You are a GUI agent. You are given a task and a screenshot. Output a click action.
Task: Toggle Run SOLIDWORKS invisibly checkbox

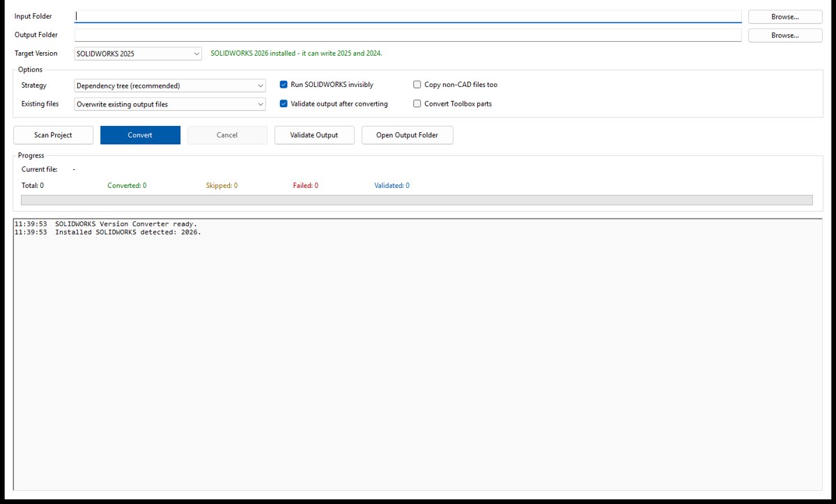[326, 85]
